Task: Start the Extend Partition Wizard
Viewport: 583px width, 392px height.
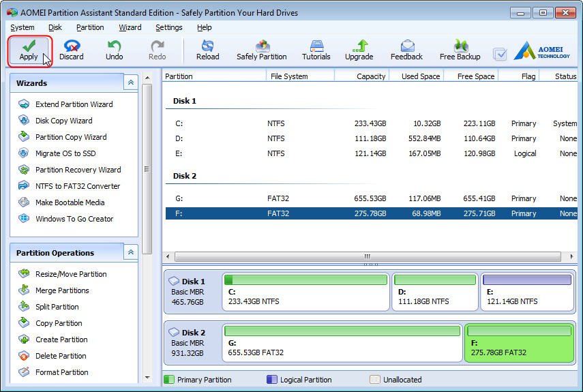Action: pos(74,104)
